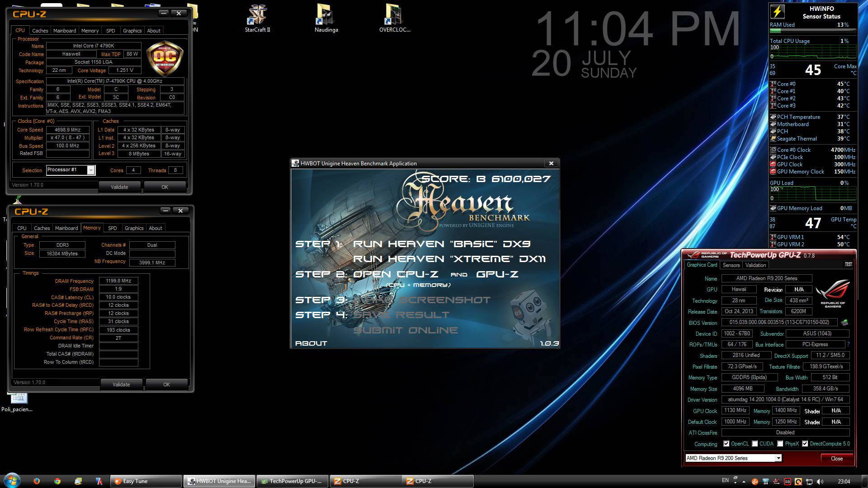Click the Bus Interface question mark in GPU-Z
This screenshot has width=868, height=488.
tap(848, 344)
